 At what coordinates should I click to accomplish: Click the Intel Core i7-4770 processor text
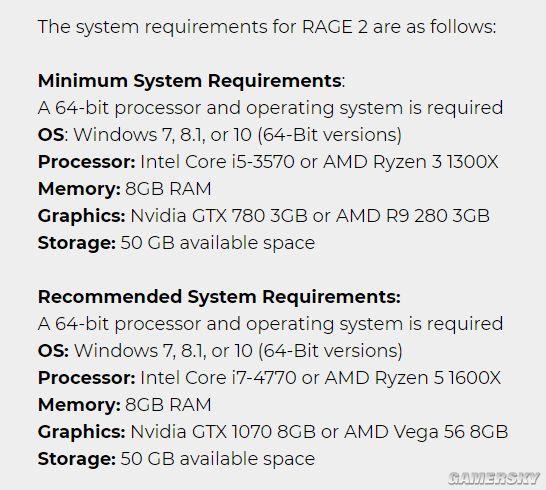(218, 378)
